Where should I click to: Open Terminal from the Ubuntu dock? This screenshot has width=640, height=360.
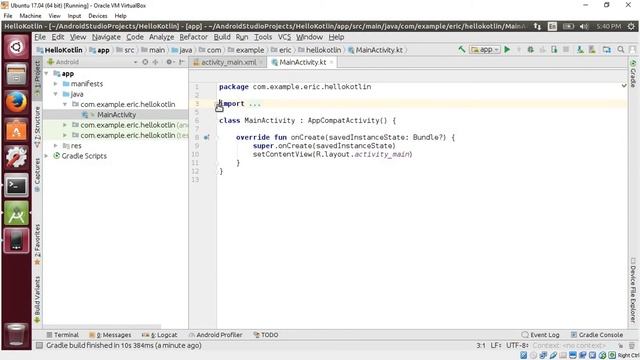point(16,186)
